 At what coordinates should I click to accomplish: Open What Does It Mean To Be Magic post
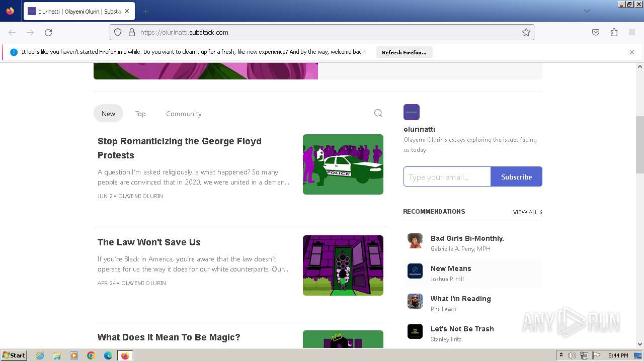click(169, 337)
